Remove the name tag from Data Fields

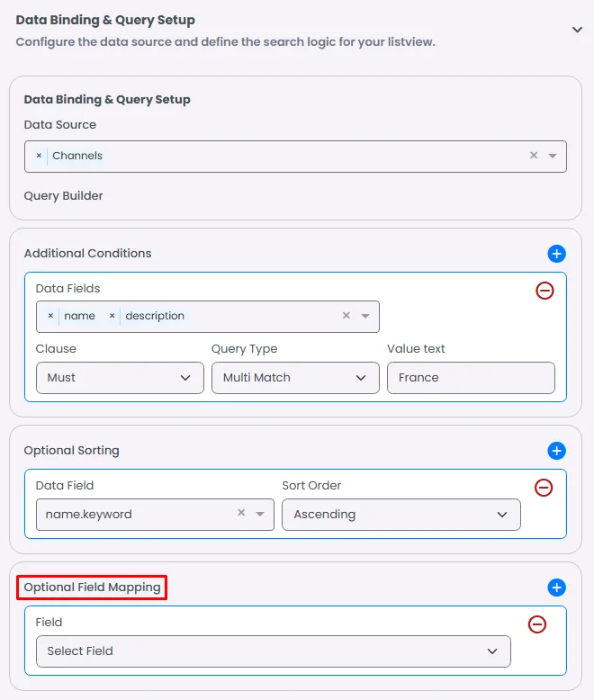(50, 316)
